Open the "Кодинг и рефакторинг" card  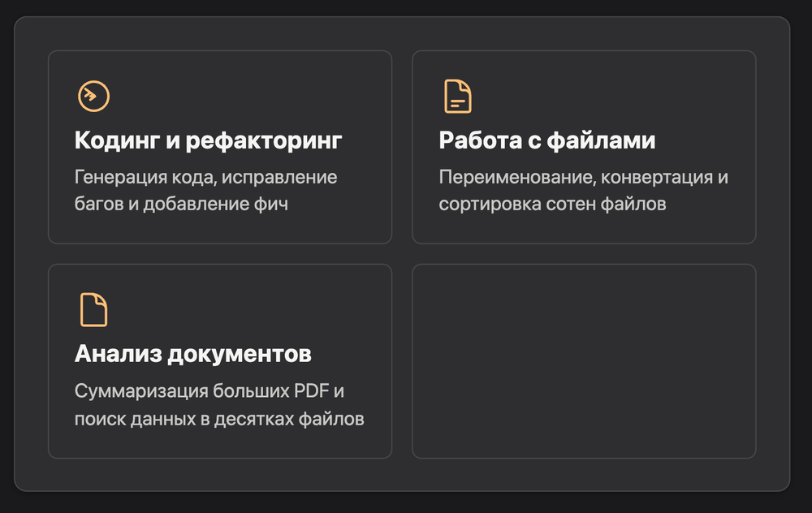point(220,147)
